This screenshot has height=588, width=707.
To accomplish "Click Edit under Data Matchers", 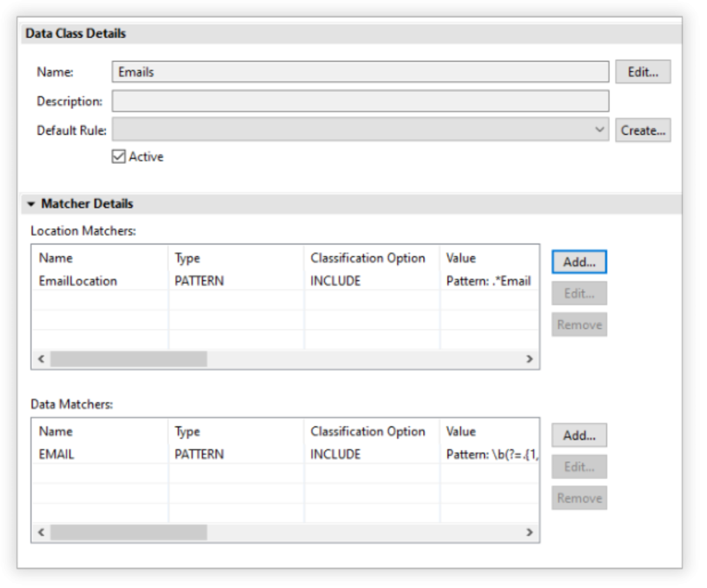I will (x=578, y=467).
